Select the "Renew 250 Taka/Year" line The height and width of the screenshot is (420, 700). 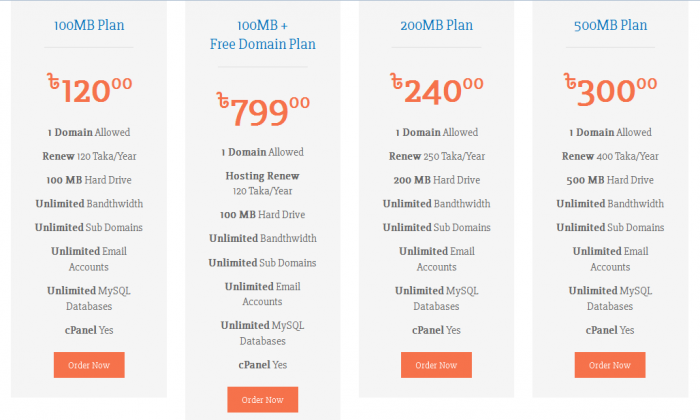pos(436,156)
